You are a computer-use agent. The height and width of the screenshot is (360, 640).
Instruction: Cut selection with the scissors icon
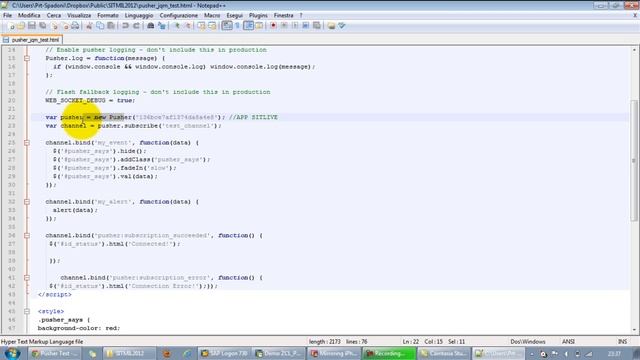point(89,26)
